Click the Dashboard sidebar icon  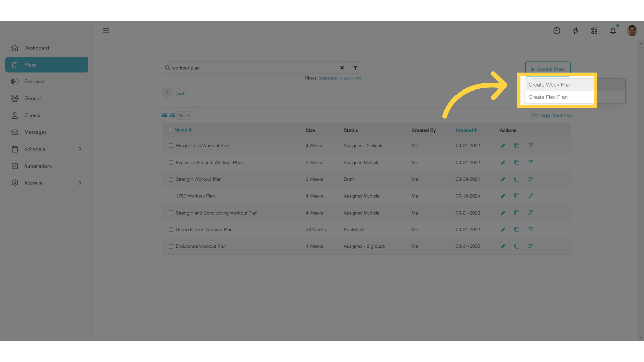click(x=15, y=47)
